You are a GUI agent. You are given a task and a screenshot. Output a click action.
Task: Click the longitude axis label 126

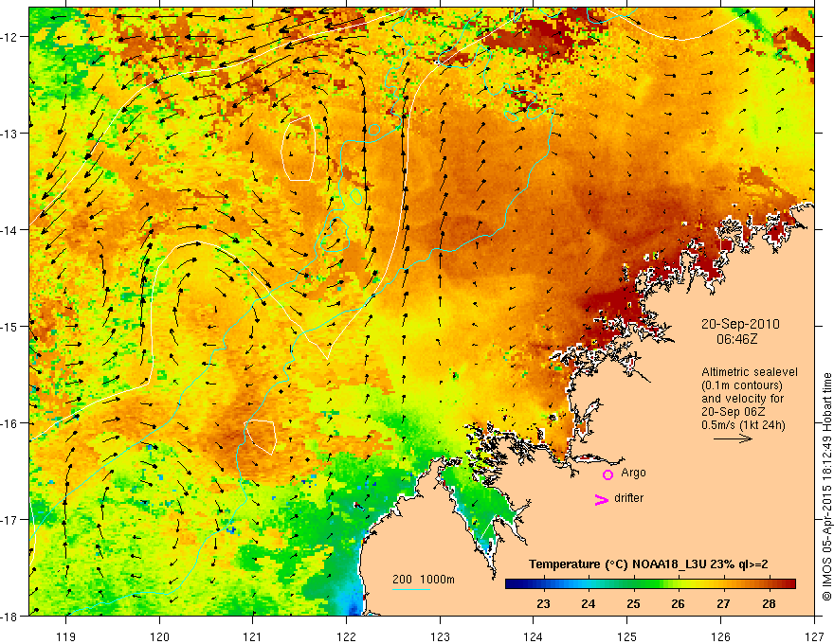pos(720,636)
